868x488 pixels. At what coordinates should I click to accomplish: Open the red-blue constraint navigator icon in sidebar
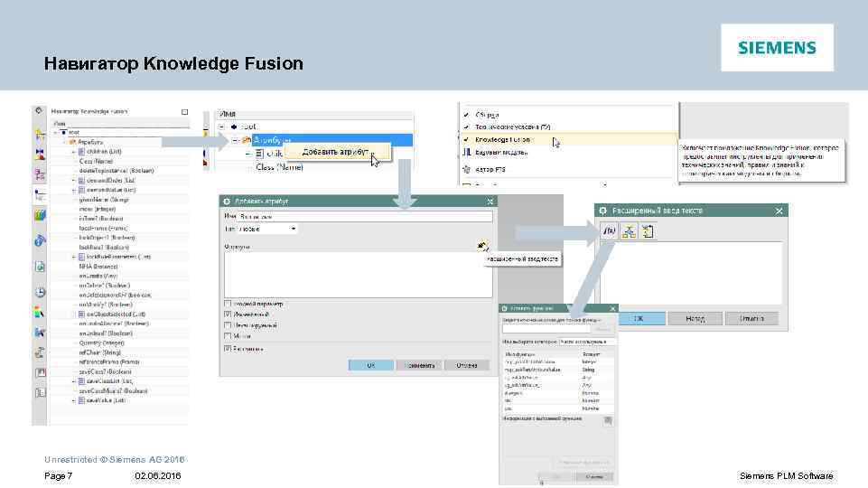(x=40, y=155)
